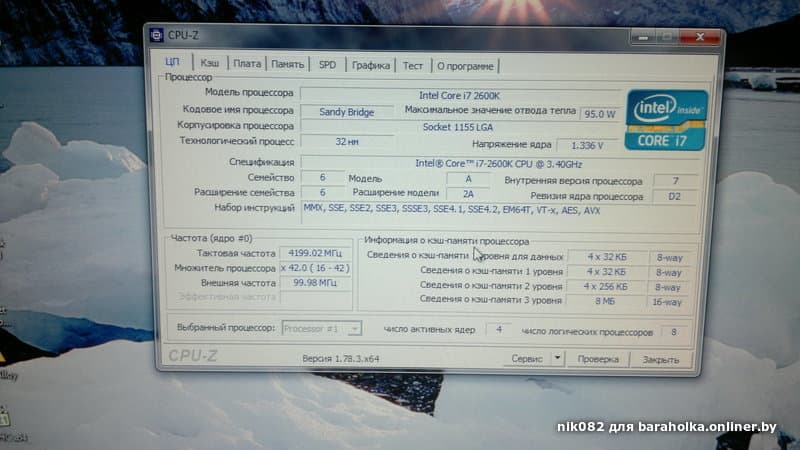Switch to the ЦП tab
The width and height of the screenshot is (800, 450).
coord(172,62)
